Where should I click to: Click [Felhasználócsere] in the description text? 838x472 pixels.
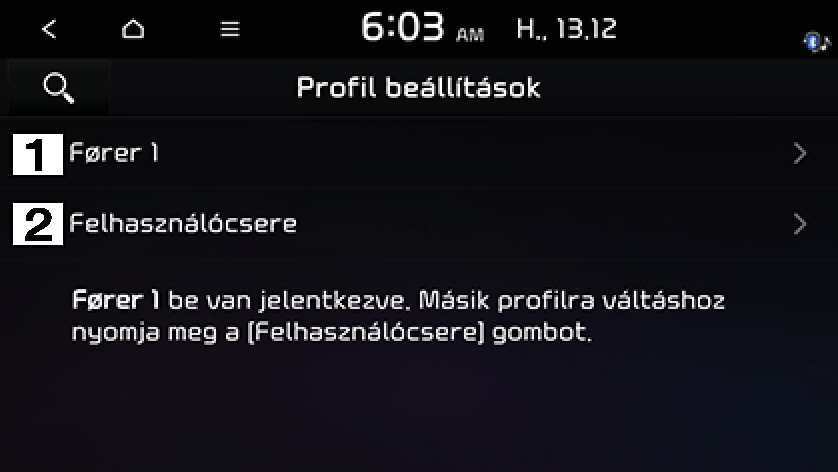366,332
